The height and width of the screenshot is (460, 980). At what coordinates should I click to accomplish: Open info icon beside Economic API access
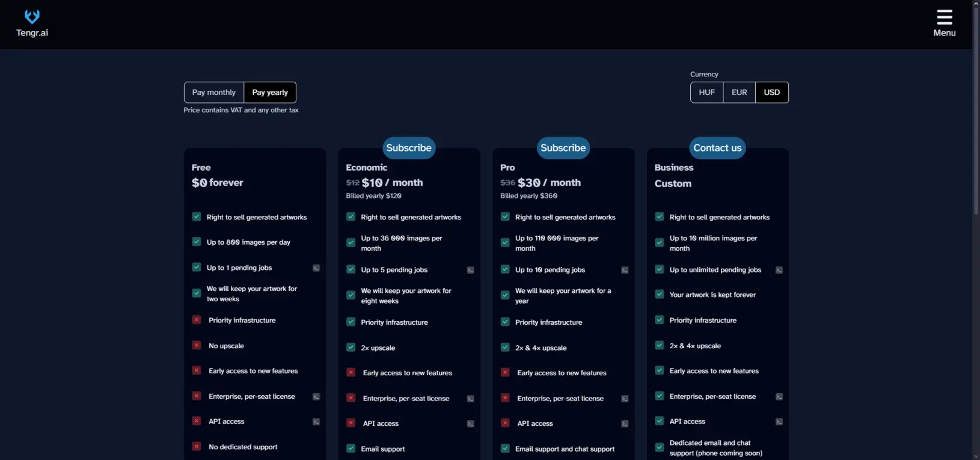[471, 425]
